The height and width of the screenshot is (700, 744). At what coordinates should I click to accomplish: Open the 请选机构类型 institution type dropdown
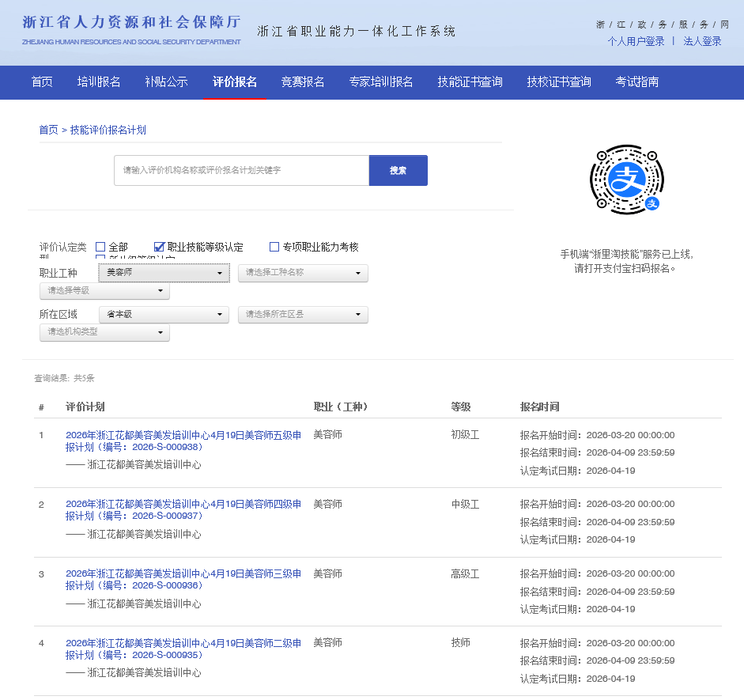point(104,332)
